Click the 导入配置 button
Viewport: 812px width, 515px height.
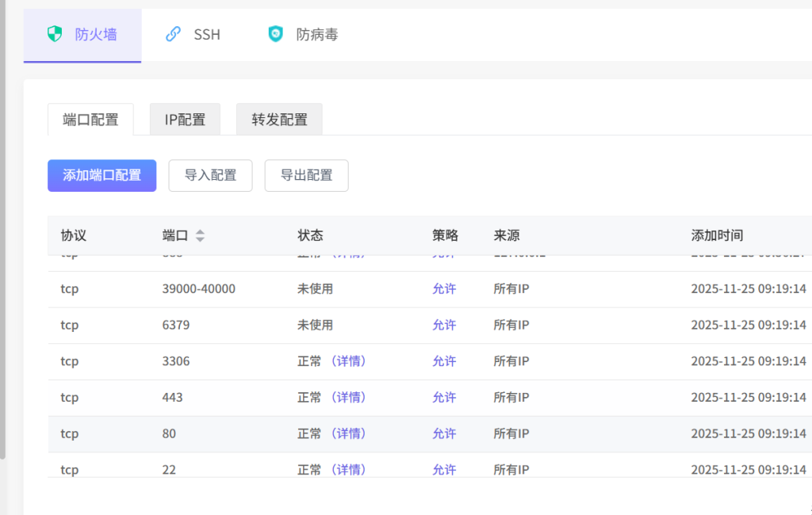(x=210, y=175)
